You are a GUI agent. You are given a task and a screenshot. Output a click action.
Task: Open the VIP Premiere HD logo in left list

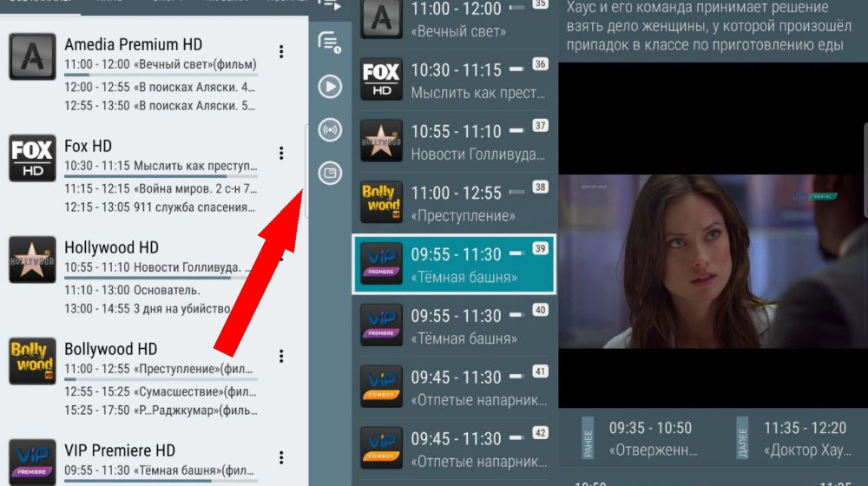[x=32, y=463]
